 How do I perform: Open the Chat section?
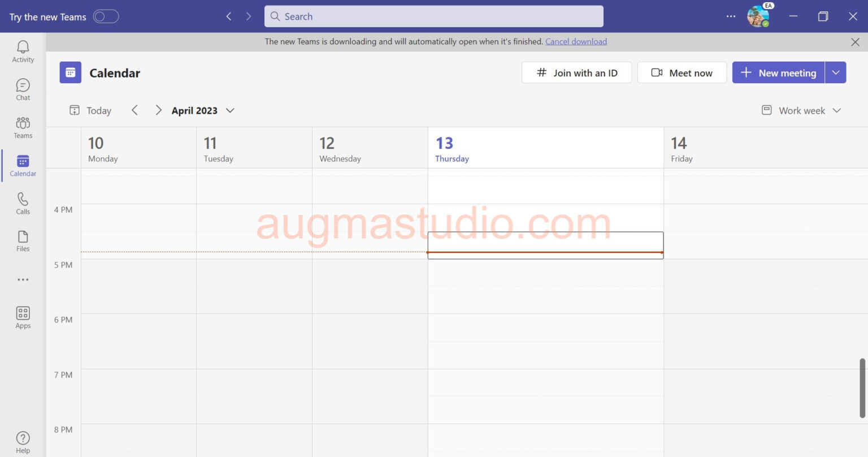tap(23, 89)
